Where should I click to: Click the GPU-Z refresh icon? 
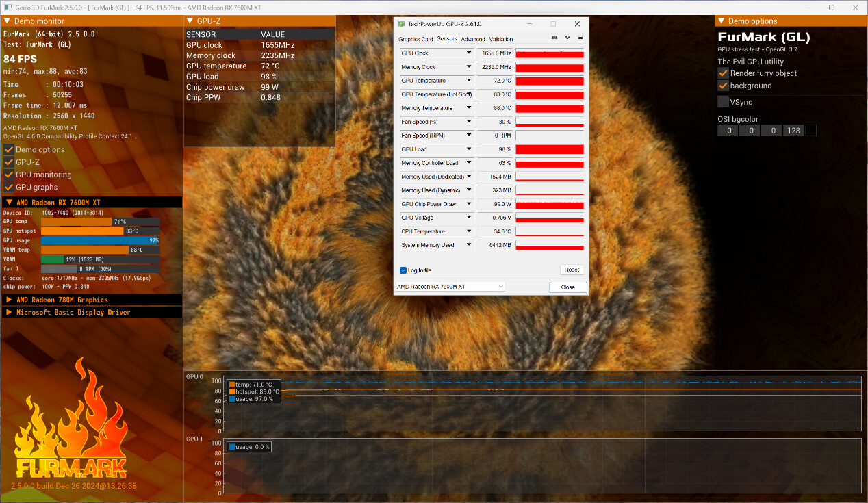[567, 38]
